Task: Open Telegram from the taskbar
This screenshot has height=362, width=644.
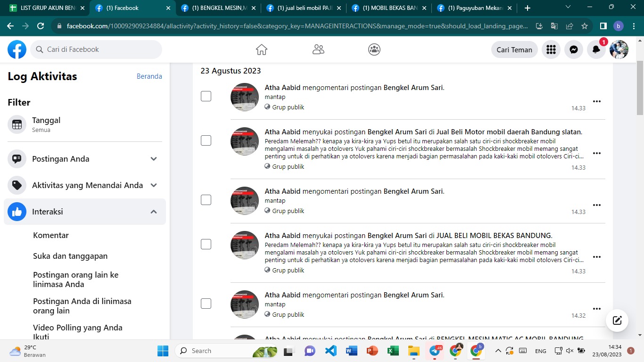Action: coord(435,351)
